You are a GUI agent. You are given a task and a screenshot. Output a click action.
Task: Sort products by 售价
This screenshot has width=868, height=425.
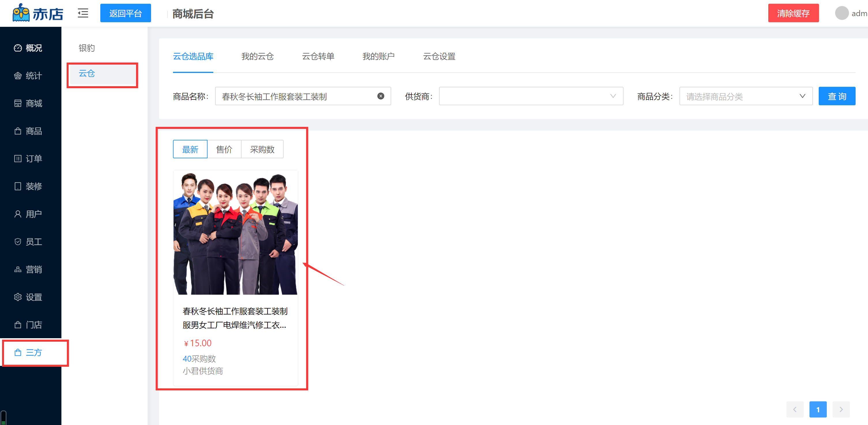coord(224,149)
